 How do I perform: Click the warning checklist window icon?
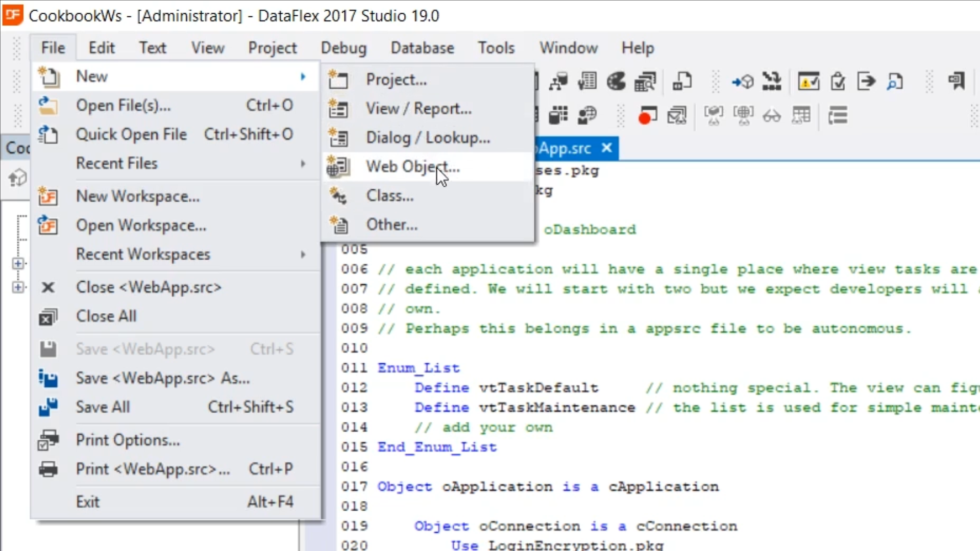(808, 81)
